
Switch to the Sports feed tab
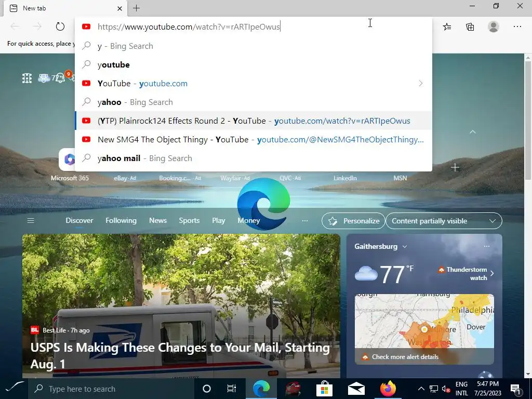tap(189, 220)
